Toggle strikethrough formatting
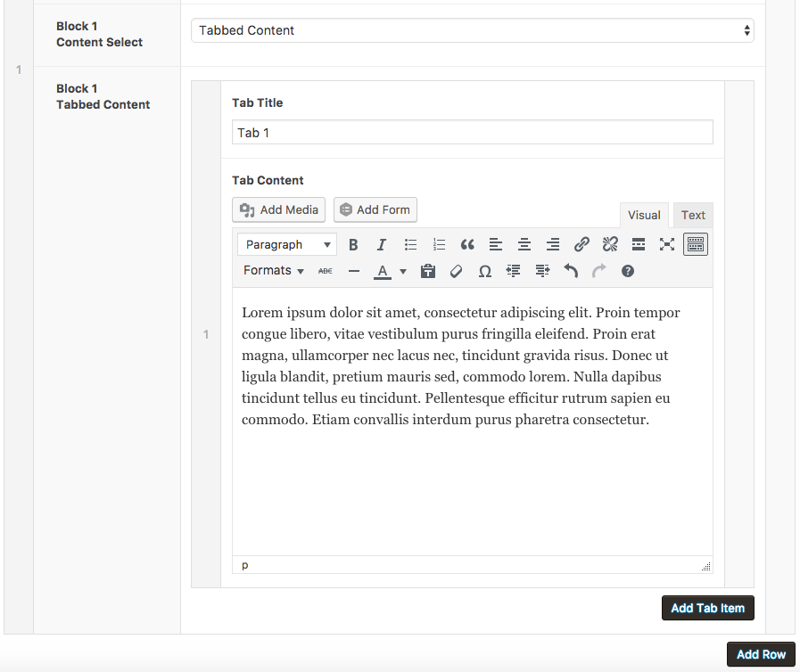The width and height of the screenshot is (800, 672). 325,271
